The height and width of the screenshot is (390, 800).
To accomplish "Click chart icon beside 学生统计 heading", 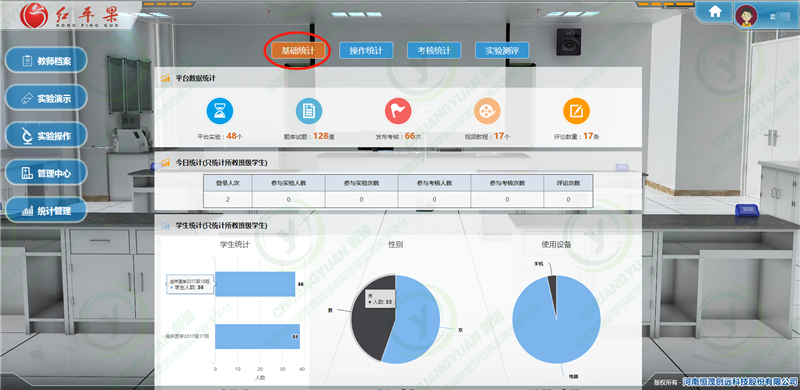I will 165,225.
